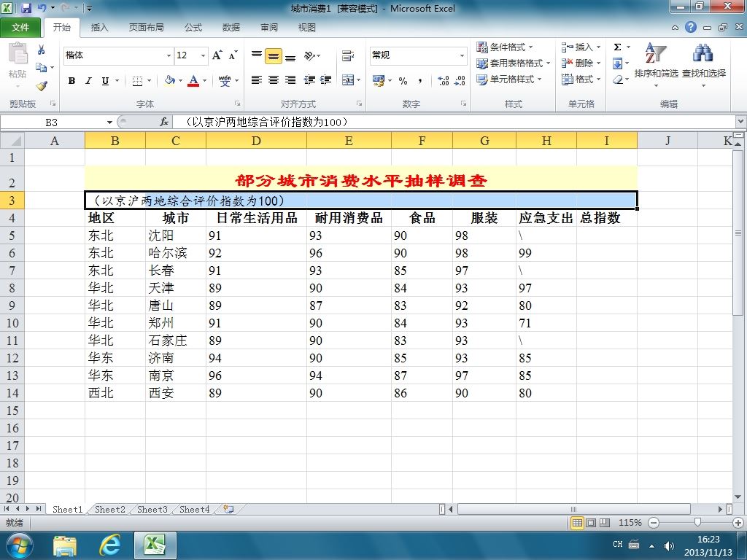Switch to the Insert (插入) tab
747x560 pixels.
click(99, 28)
